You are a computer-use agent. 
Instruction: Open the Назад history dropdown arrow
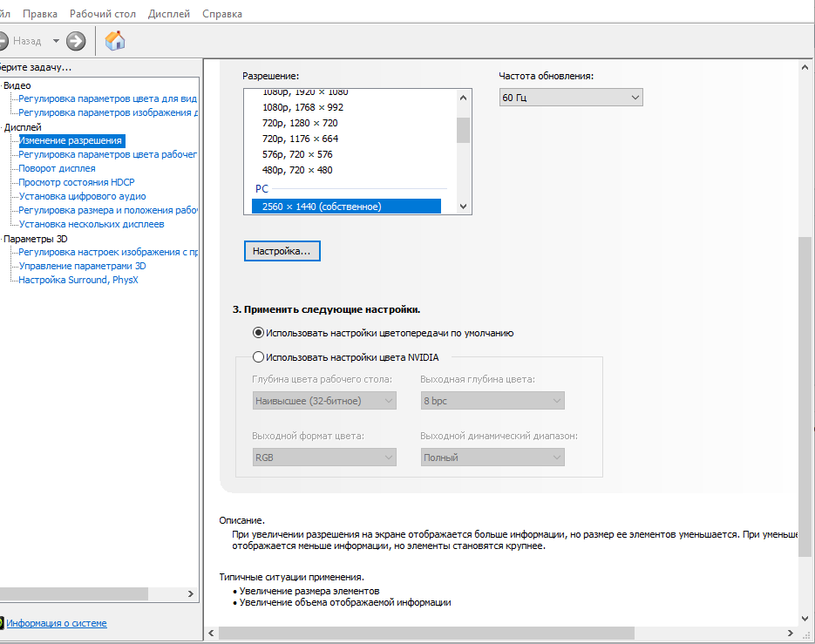click(56, 41)
